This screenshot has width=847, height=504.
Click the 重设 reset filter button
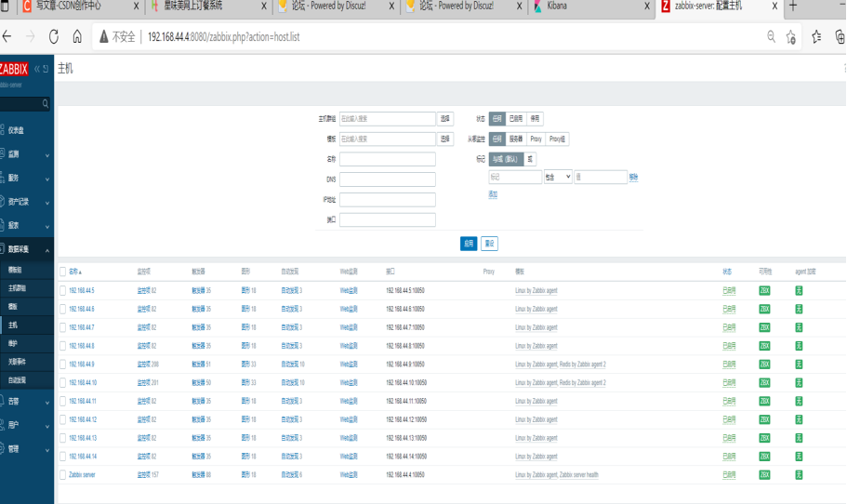pyautogui.click(x=489, y=244)
